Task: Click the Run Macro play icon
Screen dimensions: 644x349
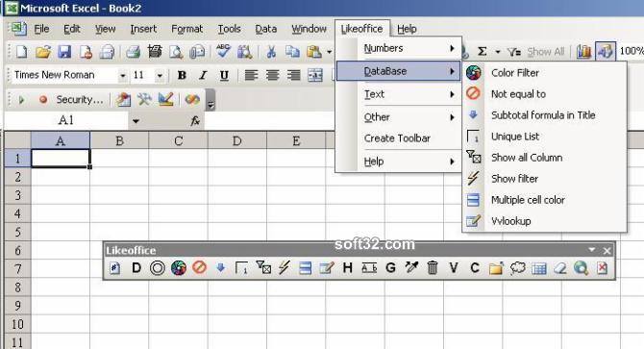Action: [21, 100]
